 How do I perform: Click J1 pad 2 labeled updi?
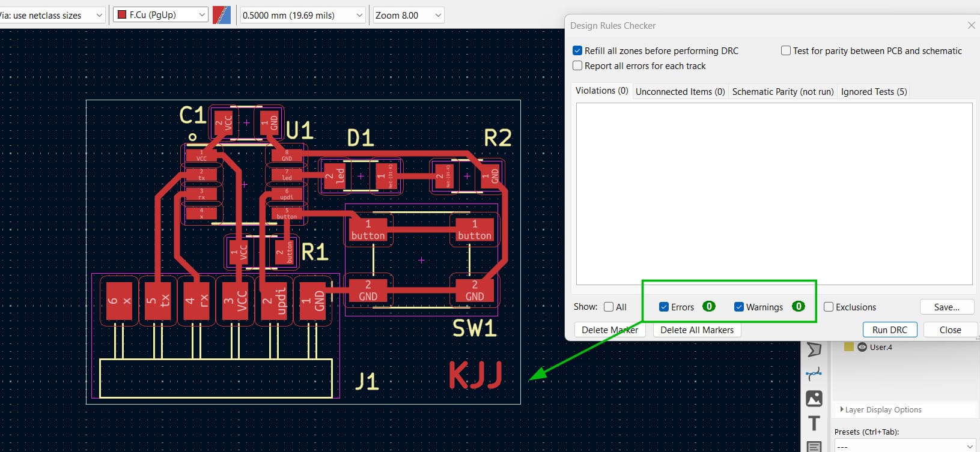coord(274,300)
